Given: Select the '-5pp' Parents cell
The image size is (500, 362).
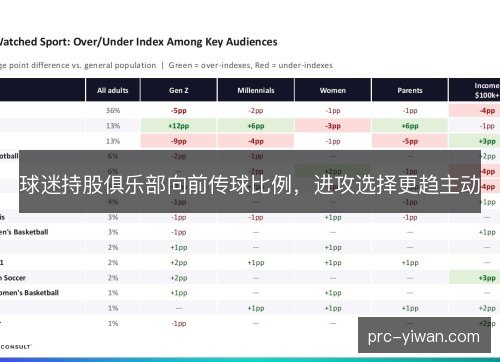Looking at the screenshot, I should [x=410, y=141].
